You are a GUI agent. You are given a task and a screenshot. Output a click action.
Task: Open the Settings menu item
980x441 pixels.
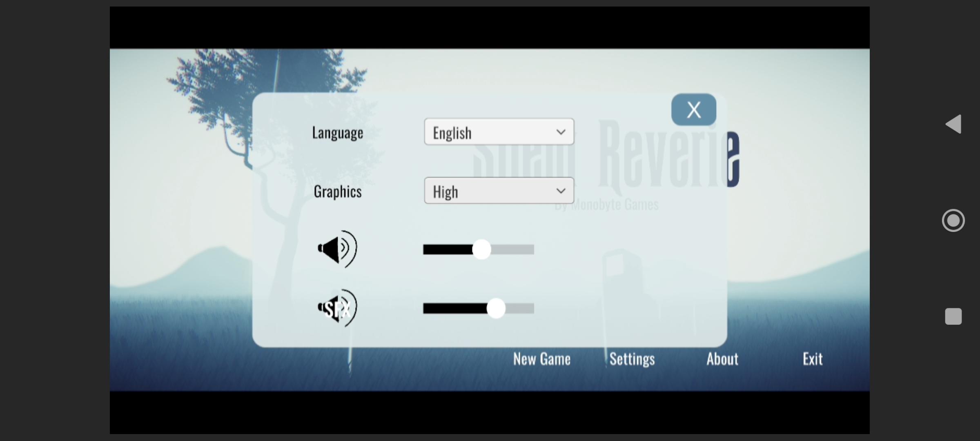632,359
